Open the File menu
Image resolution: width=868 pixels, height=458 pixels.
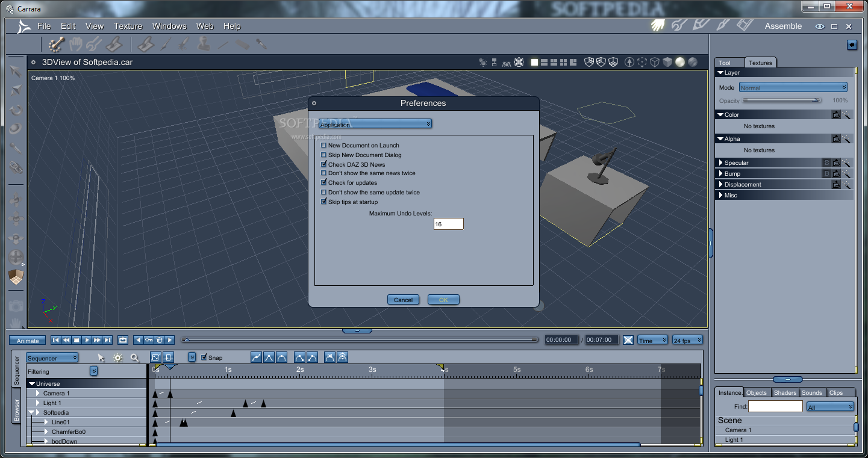coord(44,26)
